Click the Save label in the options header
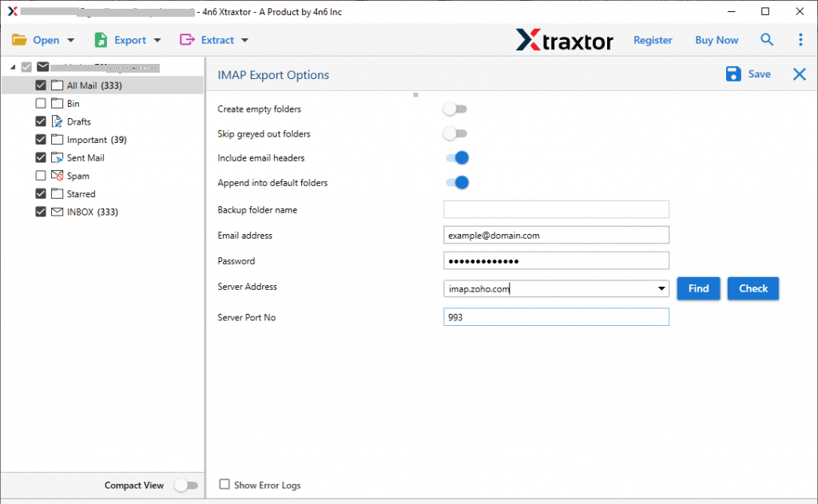Viewport: 818px width, 504px height. (x=759, y=74)
